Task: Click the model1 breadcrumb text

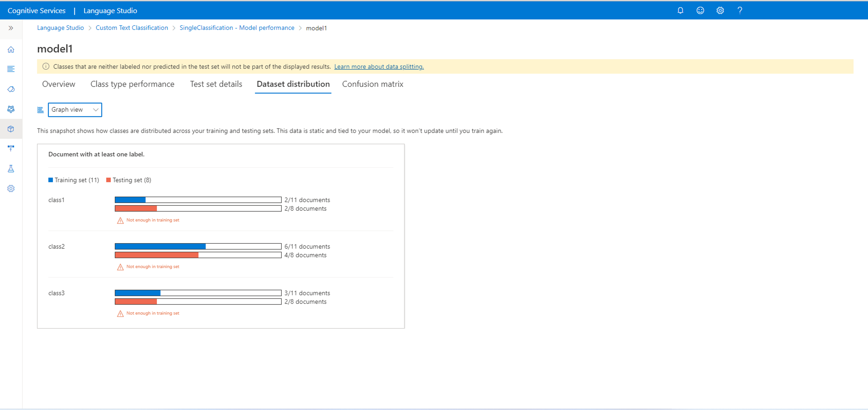Action: pyautogui.click(x=316, y=28)
